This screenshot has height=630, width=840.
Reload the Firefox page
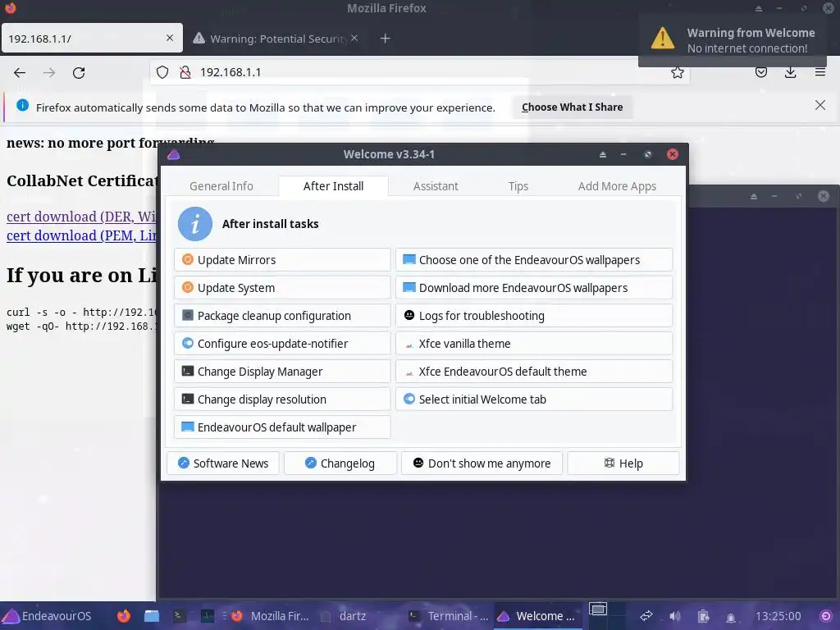click(79, 72)
